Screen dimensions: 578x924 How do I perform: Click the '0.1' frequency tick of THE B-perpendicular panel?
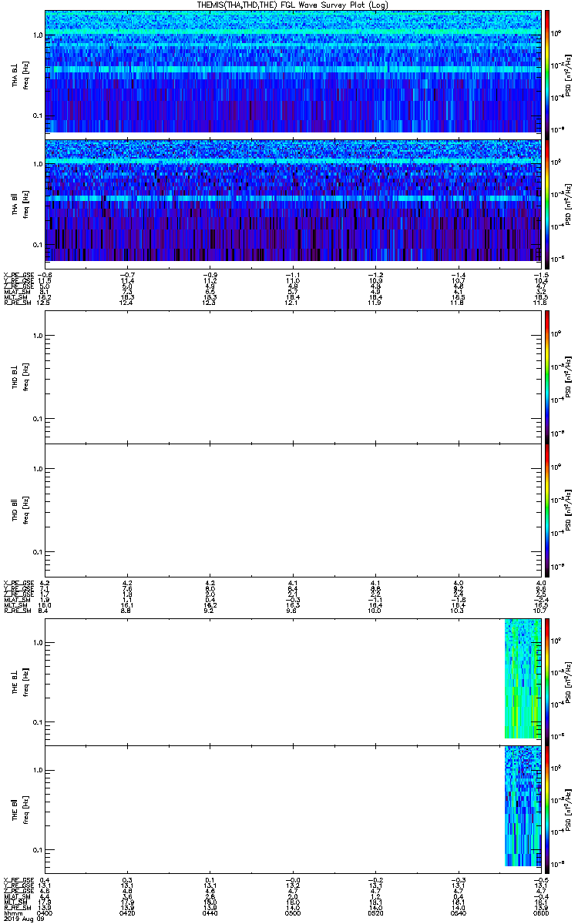tap(36, 721)
